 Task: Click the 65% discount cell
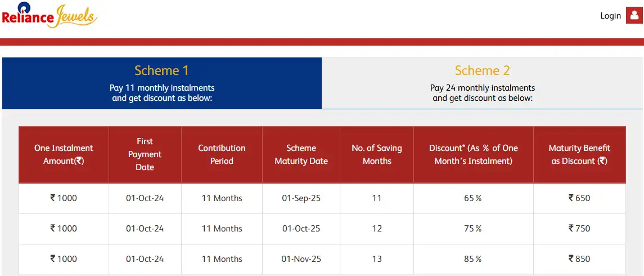473,198
